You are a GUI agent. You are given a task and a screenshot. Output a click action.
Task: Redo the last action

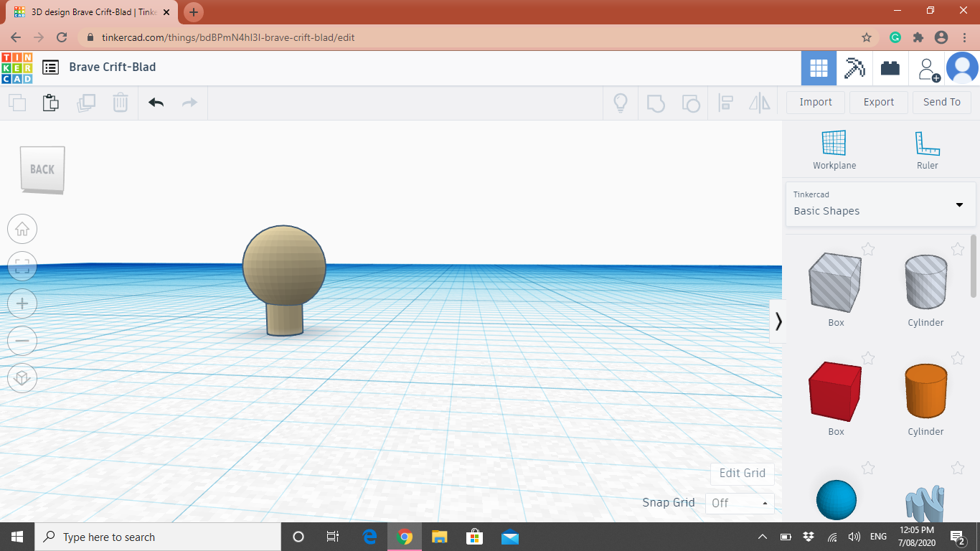189,103
